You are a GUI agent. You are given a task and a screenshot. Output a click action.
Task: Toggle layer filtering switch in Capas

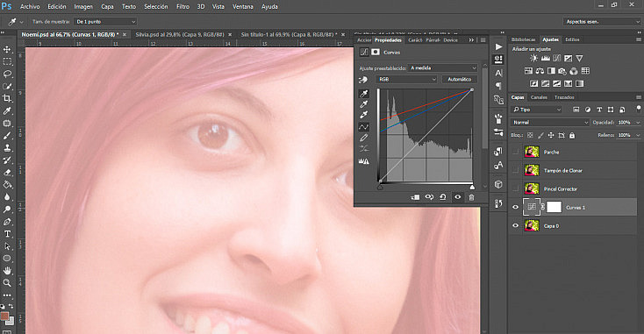[638, 109]
